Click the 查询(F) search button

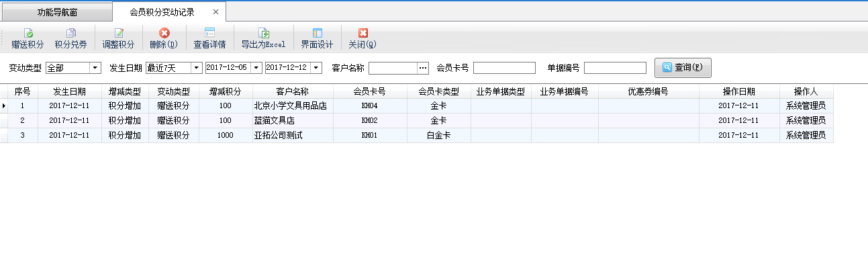point(683,68)
